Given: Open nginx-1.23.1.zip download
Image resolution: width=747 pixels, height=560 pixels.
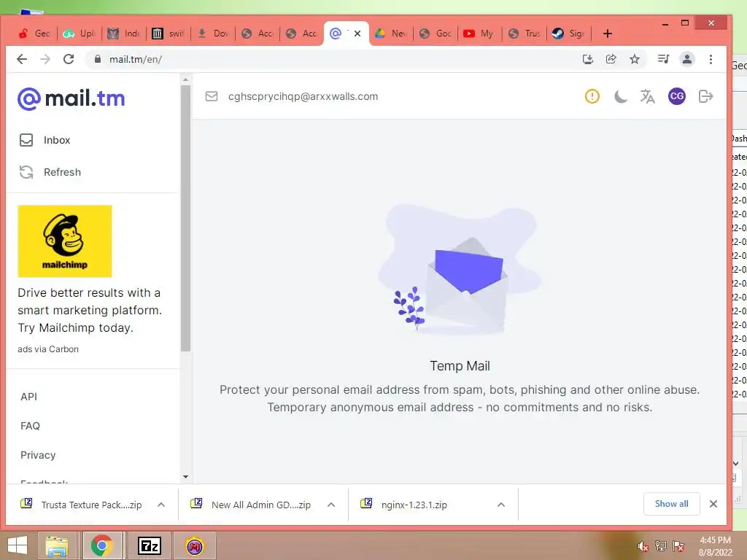Looking at the screenshot, I should [405, 505].
